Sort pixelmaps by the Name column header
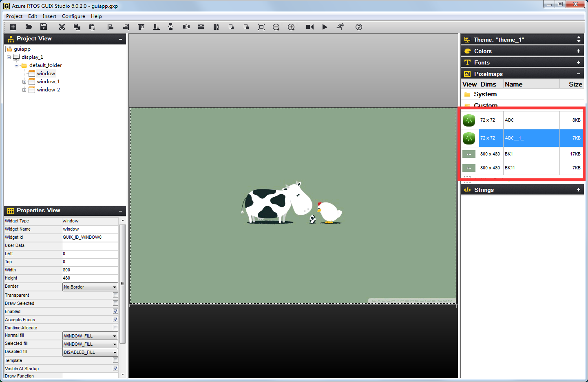Image resolution: width=588 pixels, height=382 pixels. tap(531, 84)
